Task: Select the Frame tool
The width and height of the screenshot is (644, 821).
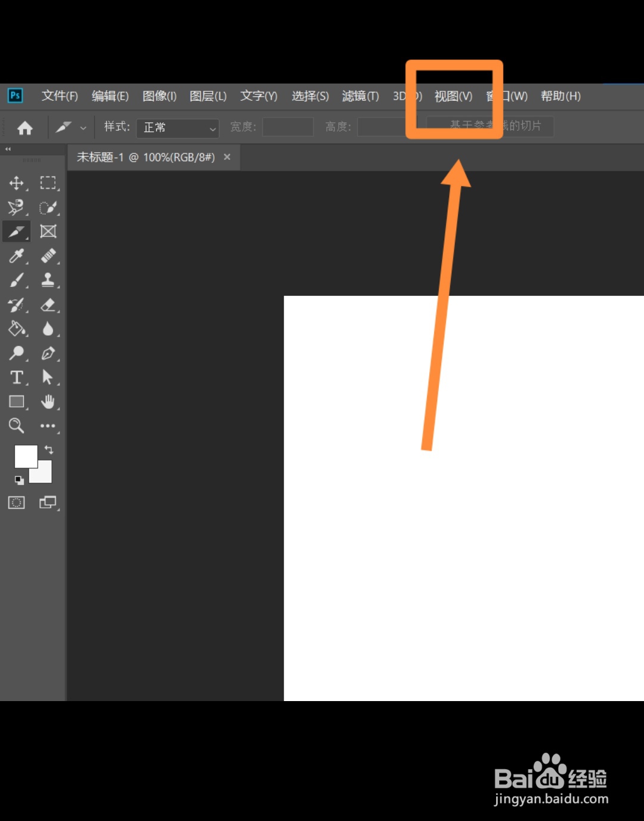Action: click(x=48, y=232)
